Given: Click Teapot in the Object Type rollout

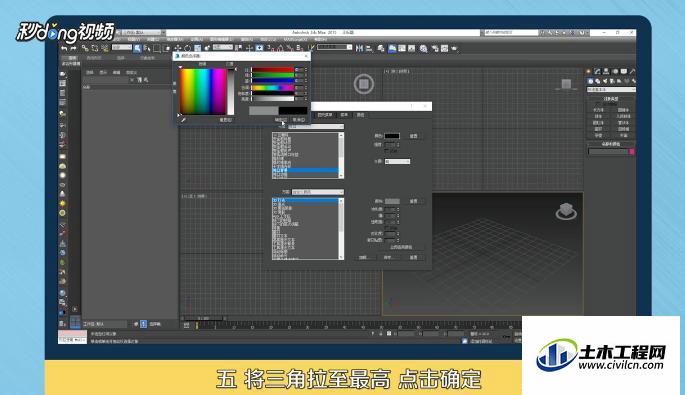Looking at the screenshot, I should coord(599,135).
